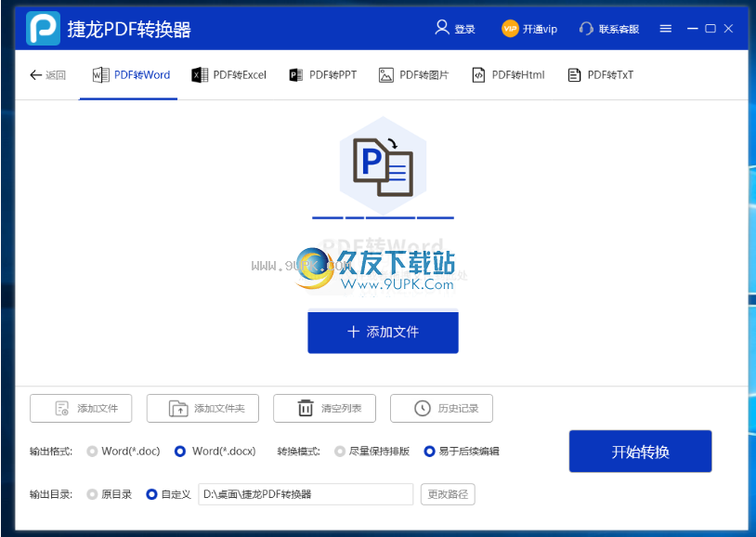The image size is (756, 537).
Task: Click the 捷龙PDF转换器 title text
Action: [x=129, y=30]
